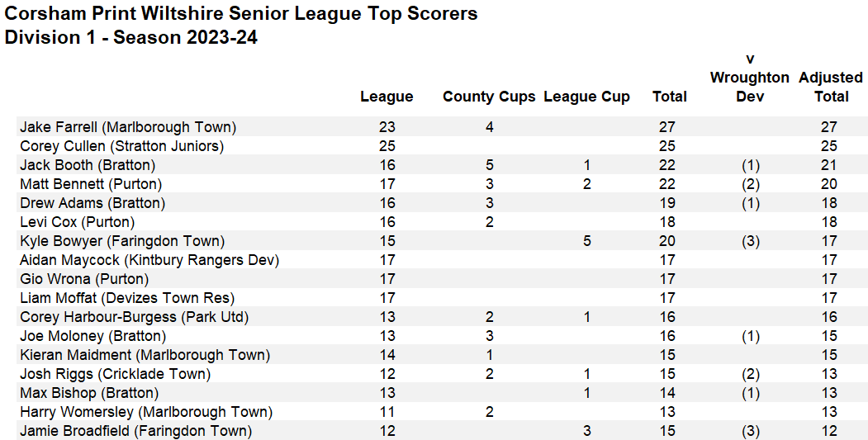The image size is (868, 440).
Task: Click Aidan Maycock (Kintbury Rangers Dev)
Action: (149, 260)
